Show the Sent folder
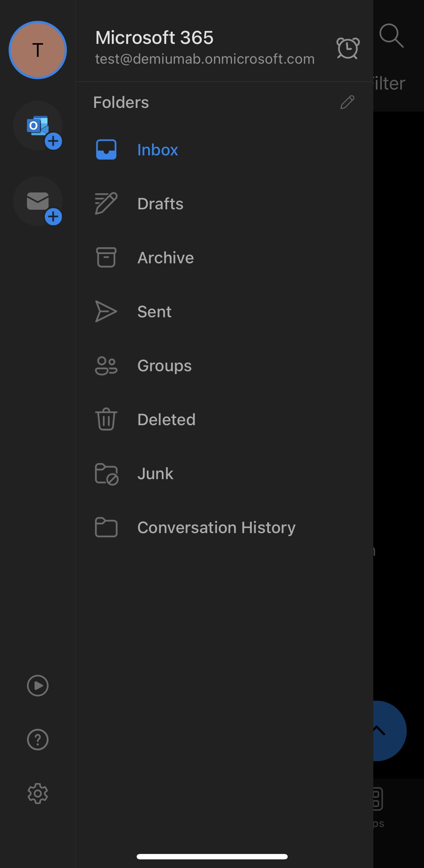424x868 pixels. coord(224,312)
